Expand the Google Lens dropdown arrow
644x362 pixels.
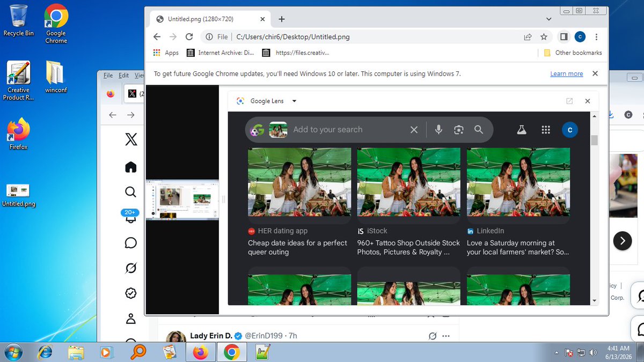click(x=294, y=101)
